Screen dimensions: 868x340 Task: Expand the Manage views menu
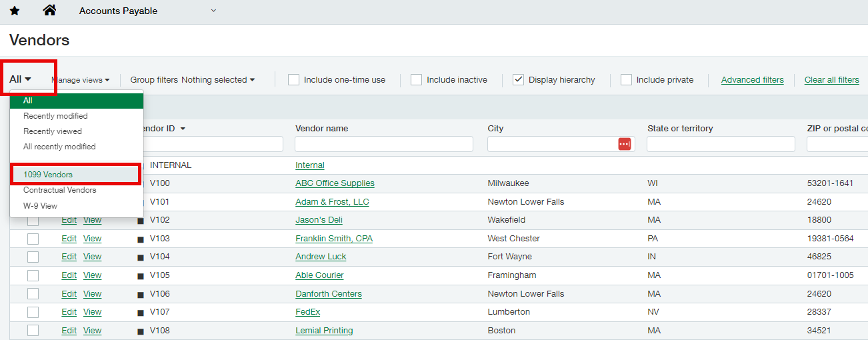click(x=81, y=80)
